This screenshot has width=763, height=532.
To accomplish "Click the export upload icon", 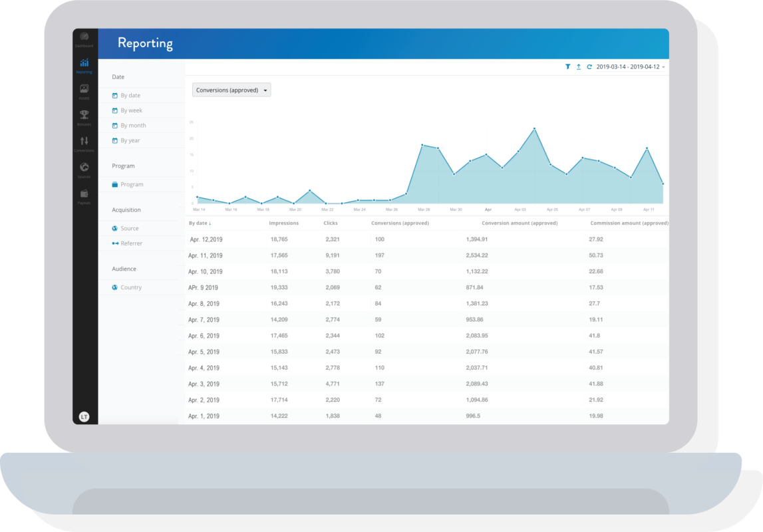I will click(x=578, y=67).
